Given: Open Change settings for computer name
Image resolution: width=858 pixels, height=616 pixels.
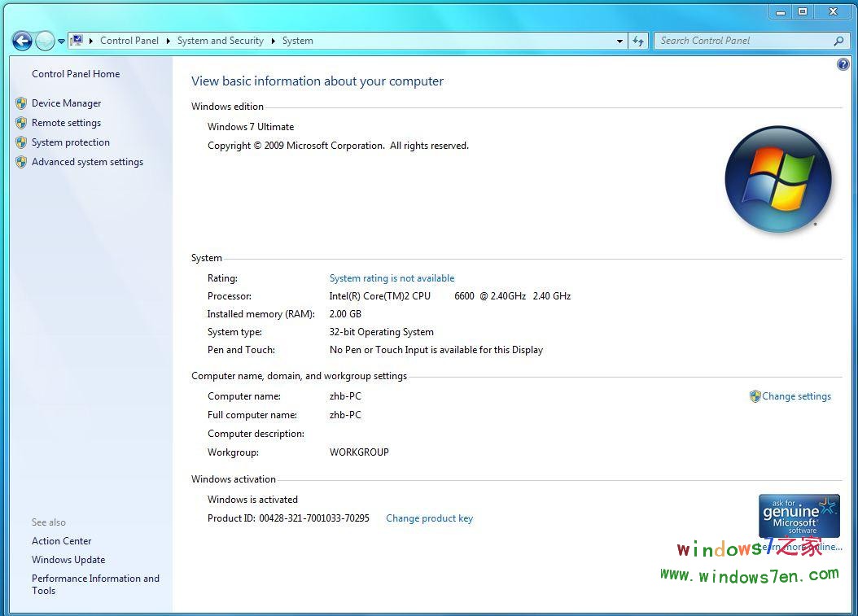Looking at the screenshot, I should pos(795,396).
